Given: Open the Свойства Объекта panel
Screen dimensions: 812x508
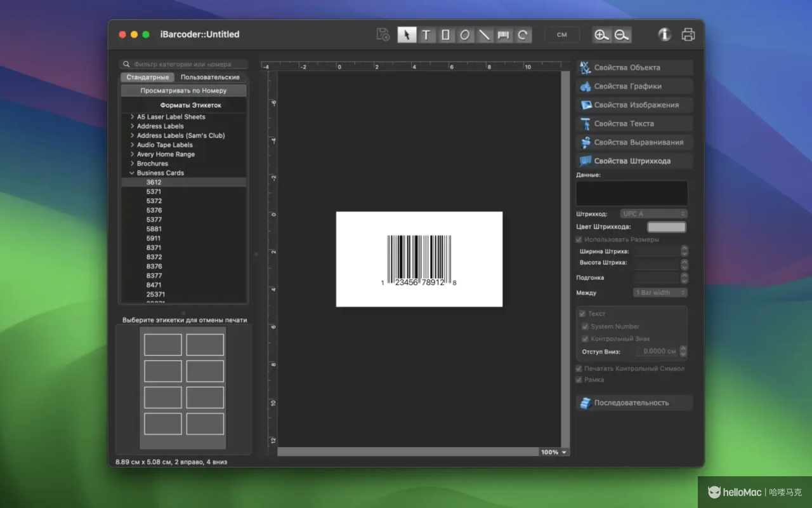Looking at the screenshot, I should (x=634, y=67).
